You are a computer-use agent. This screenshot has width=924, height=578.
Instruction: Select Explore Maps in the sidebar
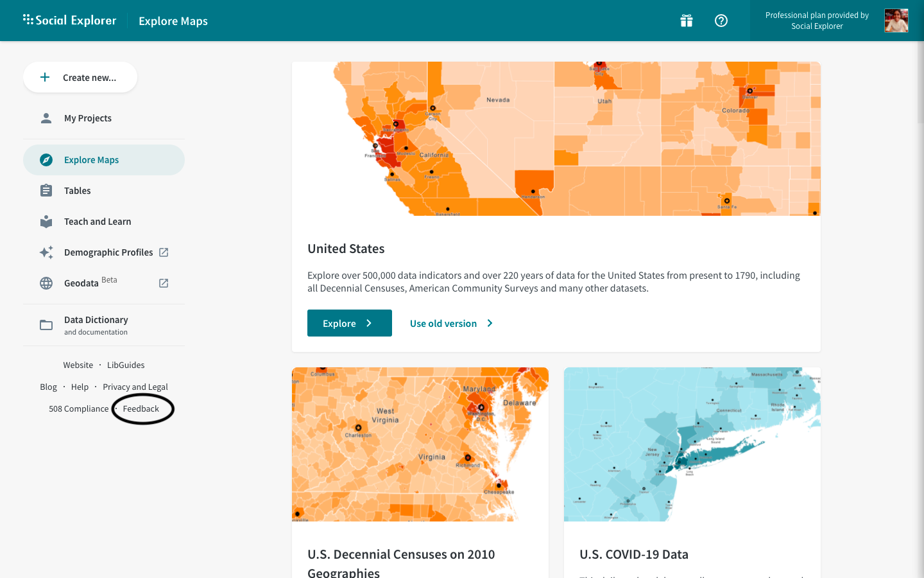pyautogui.click(x=104, y=160)
